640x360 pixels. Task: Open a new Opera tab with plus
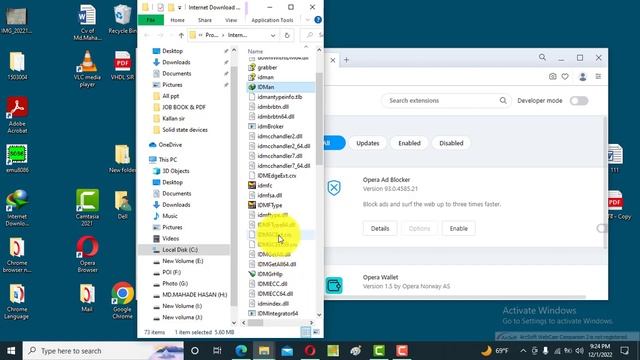click(346, 60)
